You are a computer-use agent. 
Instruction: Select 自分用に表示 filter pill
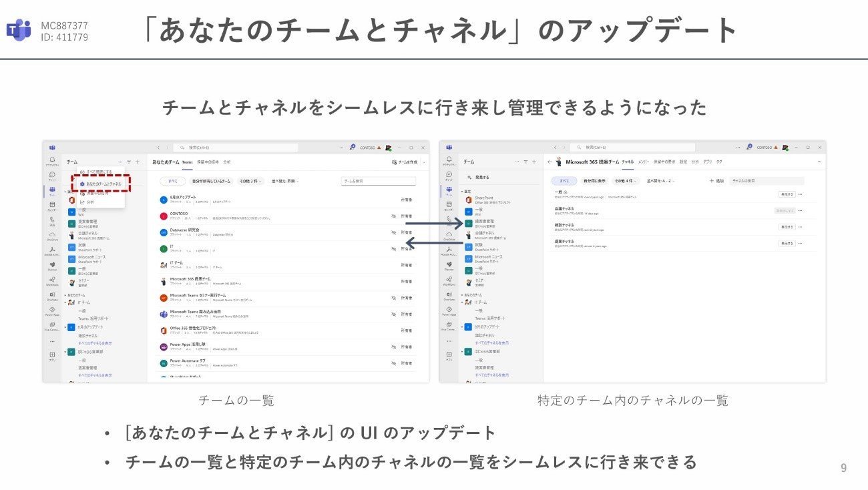pyautogui.click(x=594, y=181)
